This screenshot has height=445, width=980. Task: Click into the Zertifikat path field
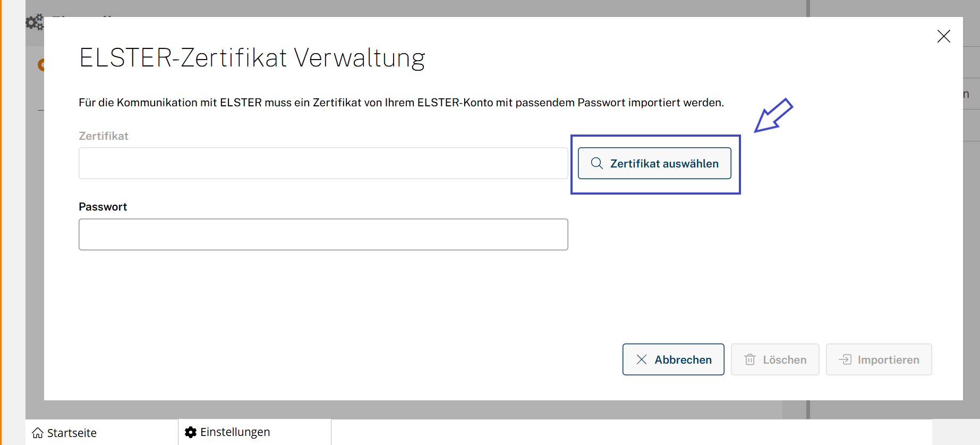coord(323,163)
